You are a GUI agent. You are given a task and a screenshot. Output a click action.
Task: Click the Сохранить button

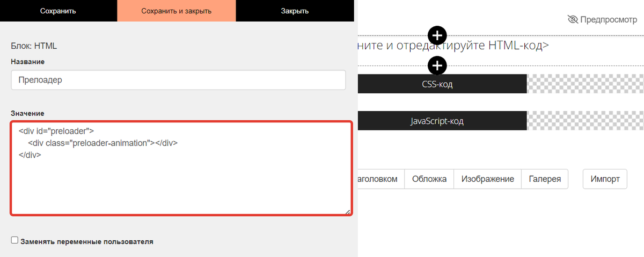(x=58, y=11)
